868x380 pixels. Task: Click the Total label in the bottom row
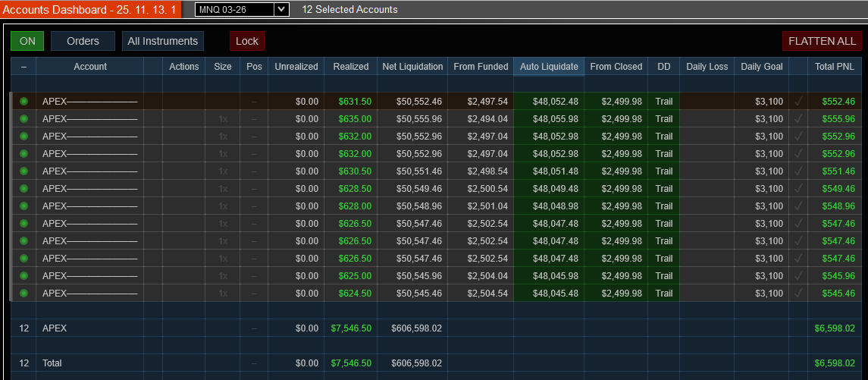52,363
